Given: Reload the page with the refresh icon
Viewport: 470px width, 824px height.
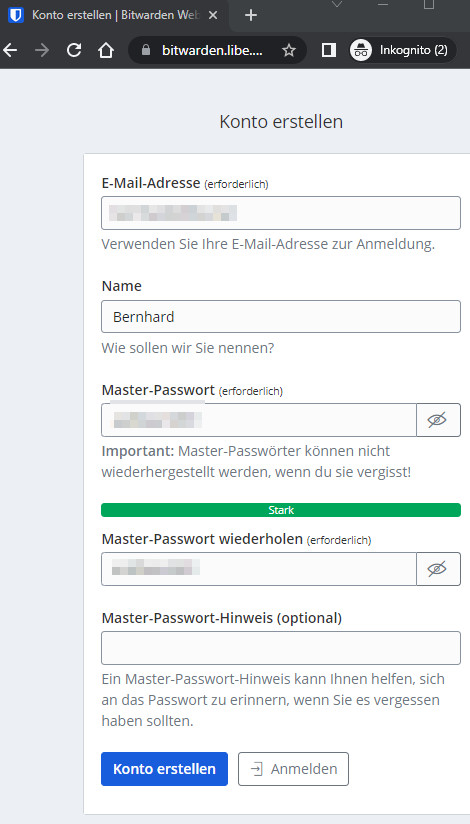Looking at the screenshot, I should (x=74, y=50).
